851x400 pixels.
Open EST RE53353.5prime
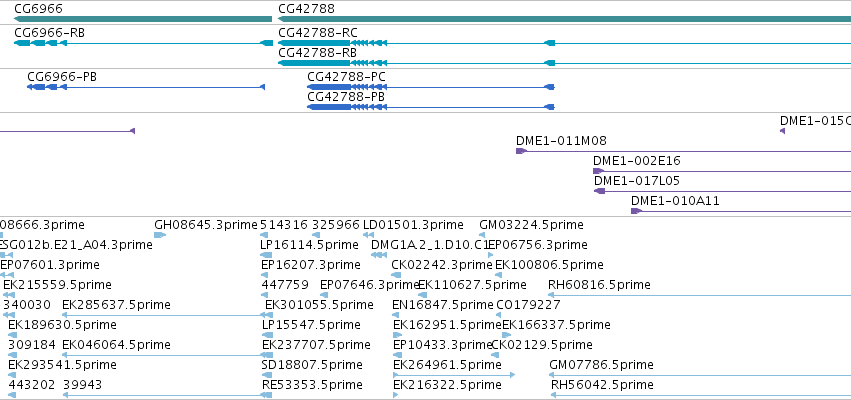[312, 386]
